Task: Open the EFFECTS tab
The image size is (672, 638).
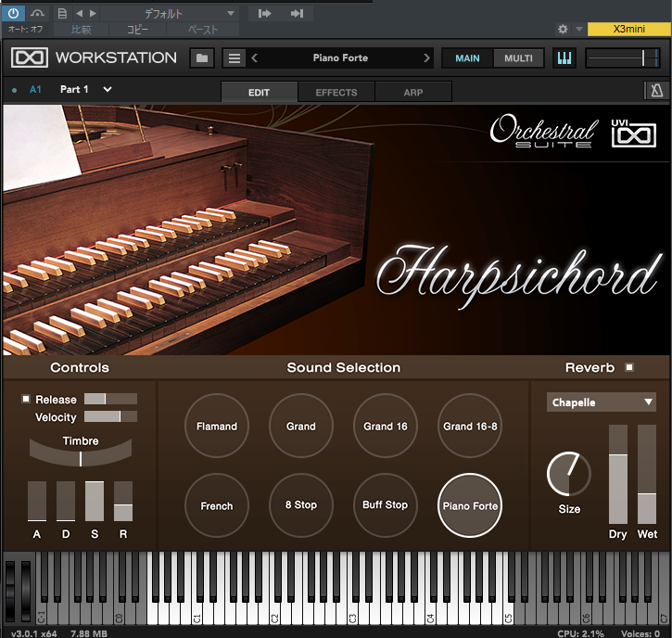Action: coord(336,92)
